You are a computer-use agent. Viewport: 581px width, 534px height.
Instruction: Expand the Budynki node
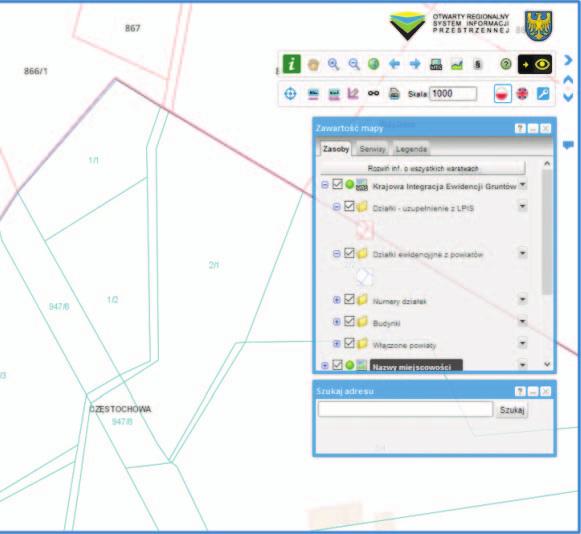point(336,322)
